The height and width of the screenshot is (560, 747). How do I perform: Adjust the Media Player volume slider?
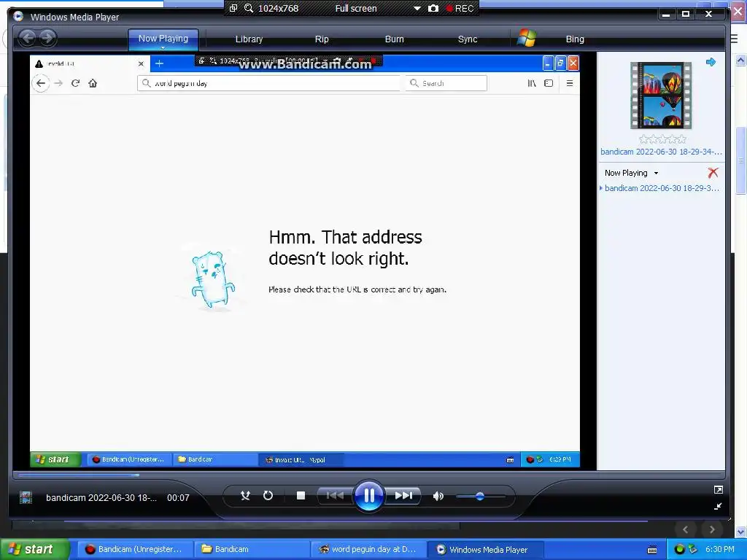coord(480,496)
